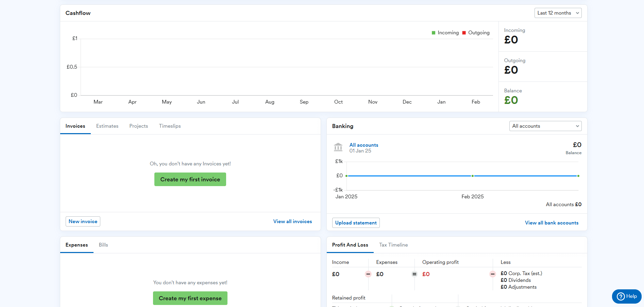Image resolution: width=644 pixels, height=307 pixels.
Task: Switch to the Estimates tab
Action: [107, 126]
